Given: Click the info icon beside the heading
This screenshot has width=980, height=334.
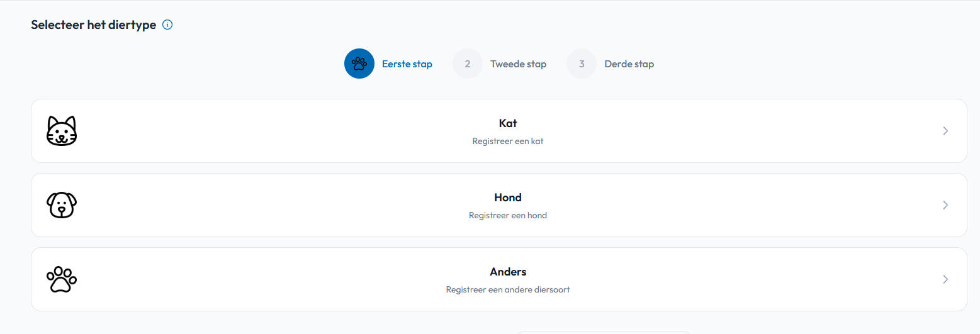Looking at the screenshot, I should coord(167,25).
